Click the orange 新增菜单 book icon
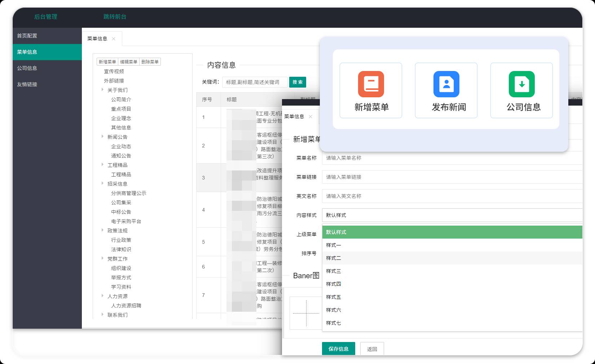 [x=371, y=84]
